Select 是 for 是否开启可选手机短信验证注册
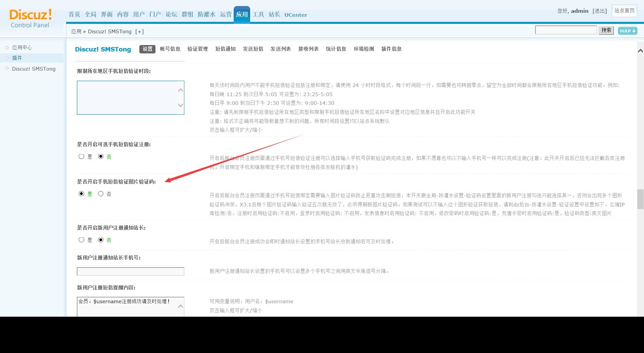The height and width of the screenshot is (353, 644). tap(81, 156)
